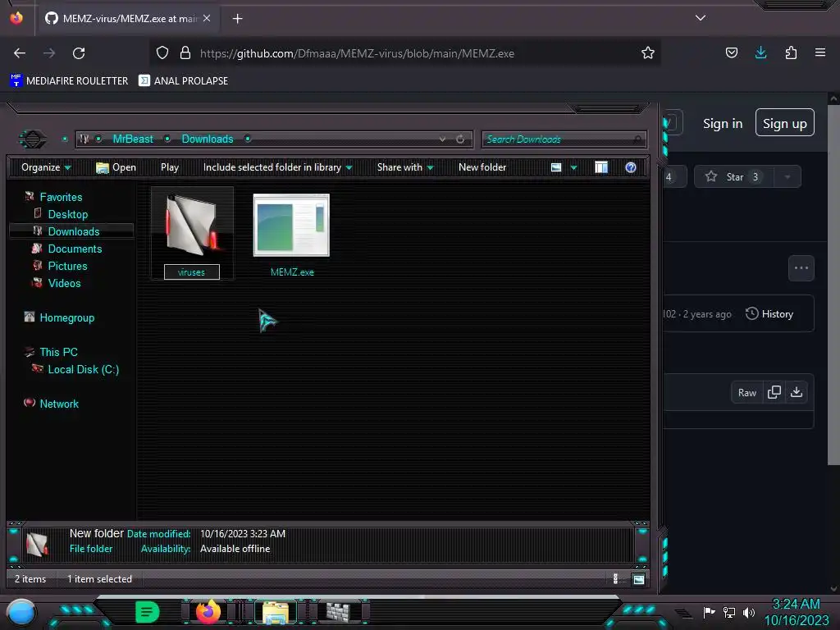This screenshot has width=840, height=630.
Task: Click Sign in on GitHub
Action: click(x=723, y=124)
